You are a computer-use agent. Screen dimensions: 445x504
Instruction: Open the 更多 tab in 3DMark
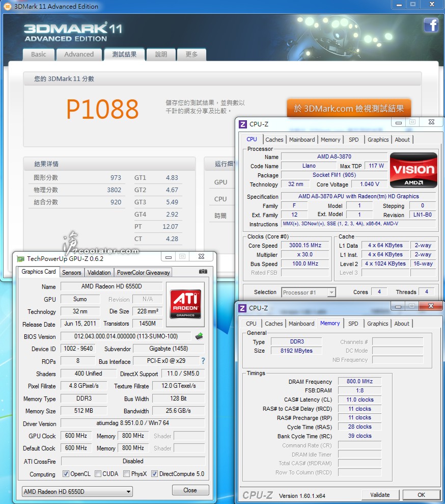[x=191, y=55]
